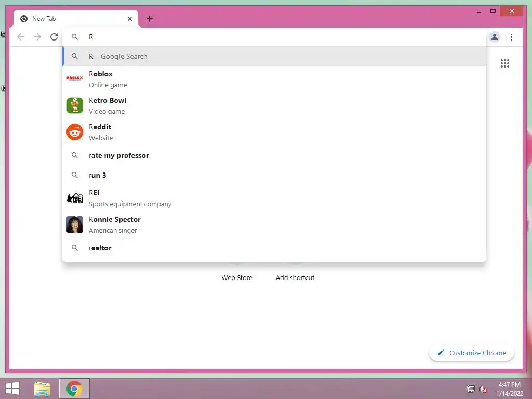Choose the 'realtor' search suggestion
This screenshot has width=532, height=399.
(274, 248)
